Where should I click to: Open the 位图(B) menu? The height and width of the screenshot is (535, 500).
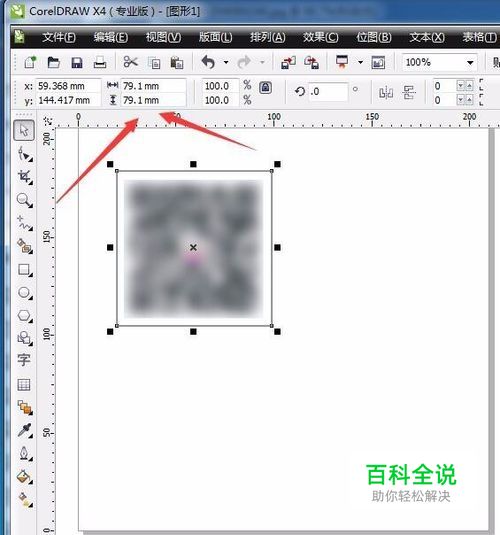374,37
